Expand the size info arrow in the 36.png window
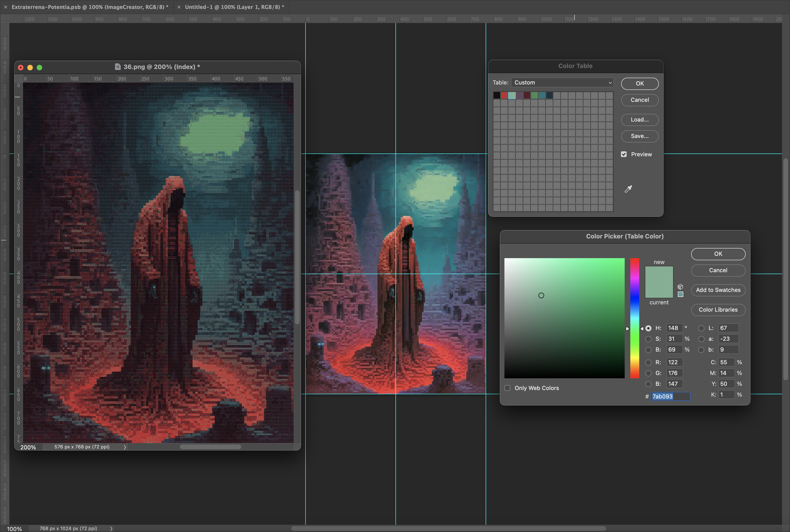Image resolution: width=790 pixels, height=532 pixels. click(x=125, y=447)
